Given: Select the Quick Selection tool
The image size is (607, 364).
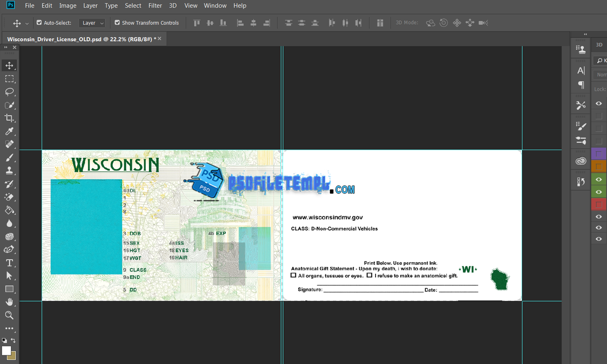Looking at the screenshot, I should point(9,105).
